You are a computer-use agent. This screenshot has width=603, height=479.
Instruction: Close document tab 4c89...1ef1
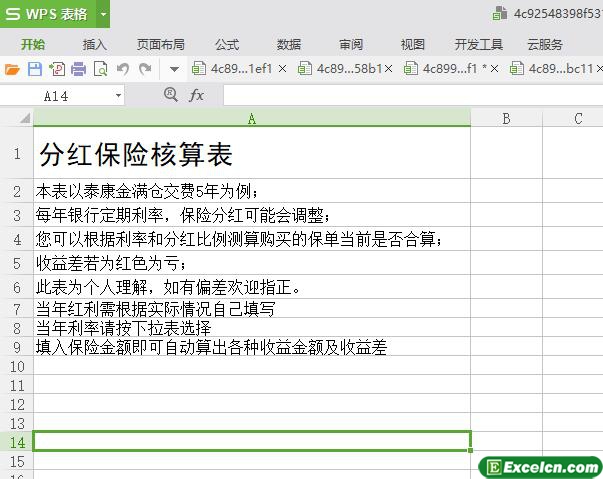click(282, 69)
